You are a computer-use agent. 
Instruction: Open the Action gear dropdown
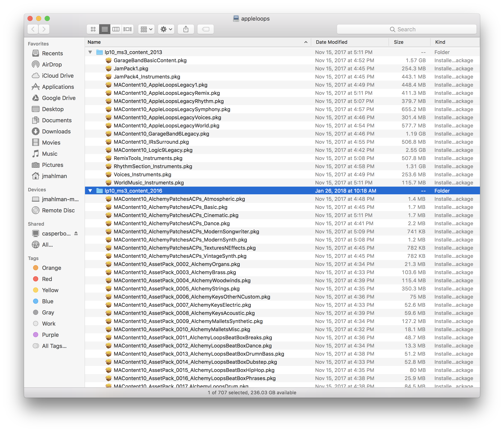(x=166, y=29)
